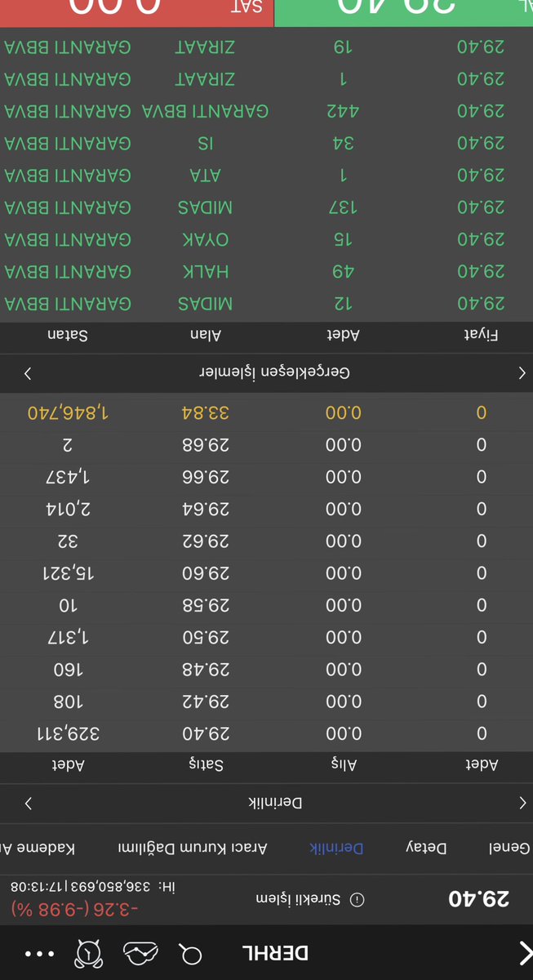Tap the yellow total 1,846,740
533x980 pixels.
(x=69, y=413)
